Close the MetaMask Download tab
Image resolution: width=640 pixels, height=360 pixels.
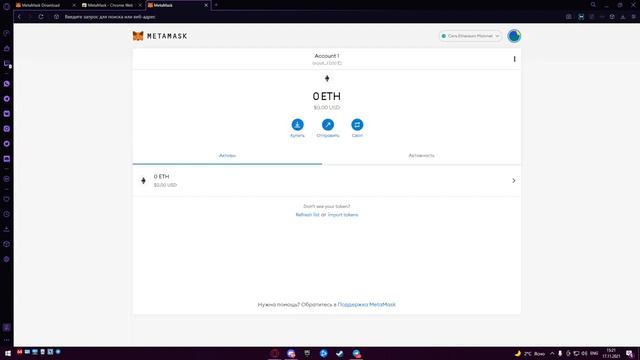74,5
